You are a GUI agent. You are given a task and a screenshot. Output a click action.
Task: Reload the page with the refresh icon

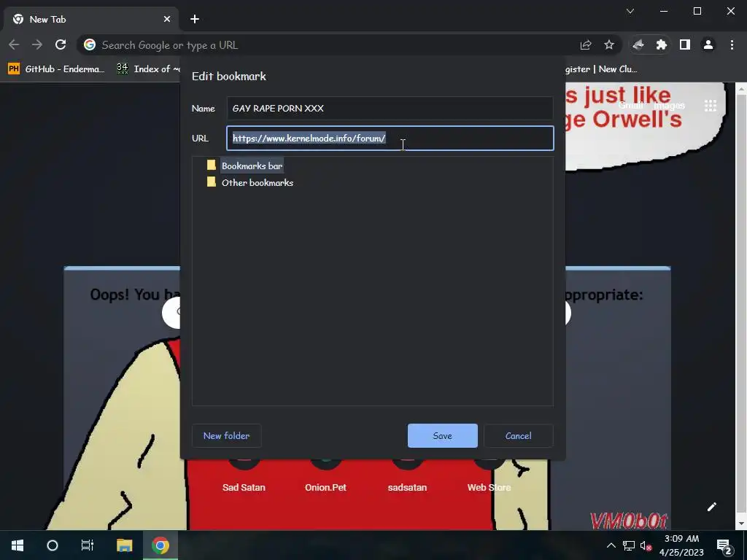pos(61,44)
